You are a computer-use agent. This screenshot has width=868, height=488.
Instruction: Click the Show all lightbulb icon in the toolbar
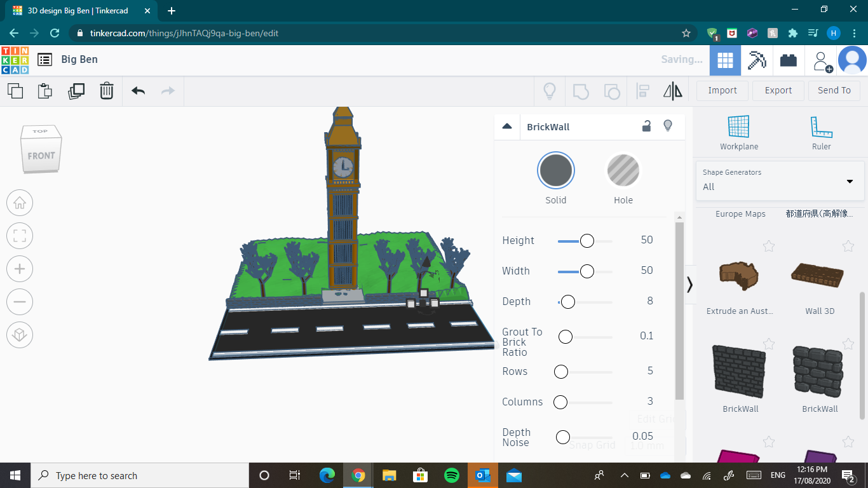550,91
